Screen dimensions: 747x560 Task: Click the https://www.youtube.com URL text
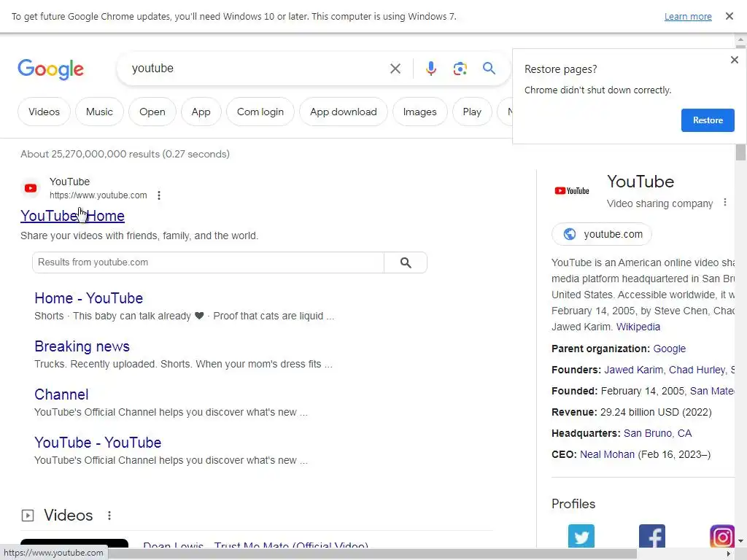point(98,195)
